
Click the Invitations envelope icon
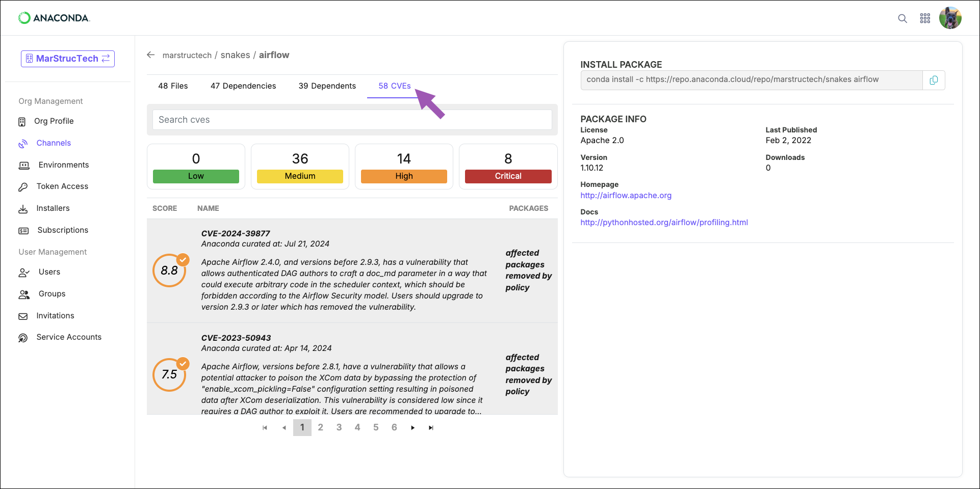pyautogui.click(x=23, y=316)
